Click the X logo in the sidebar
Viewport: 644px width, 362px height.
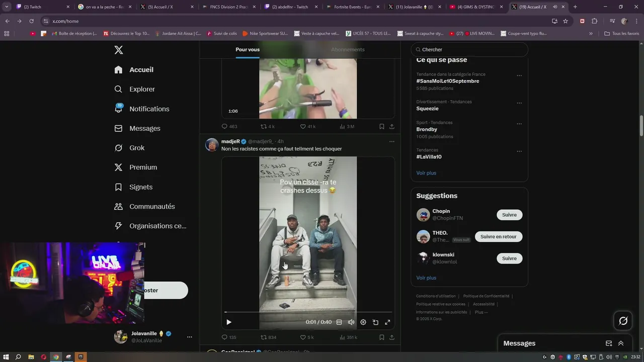pyautogui.click(x=119, y=50)
